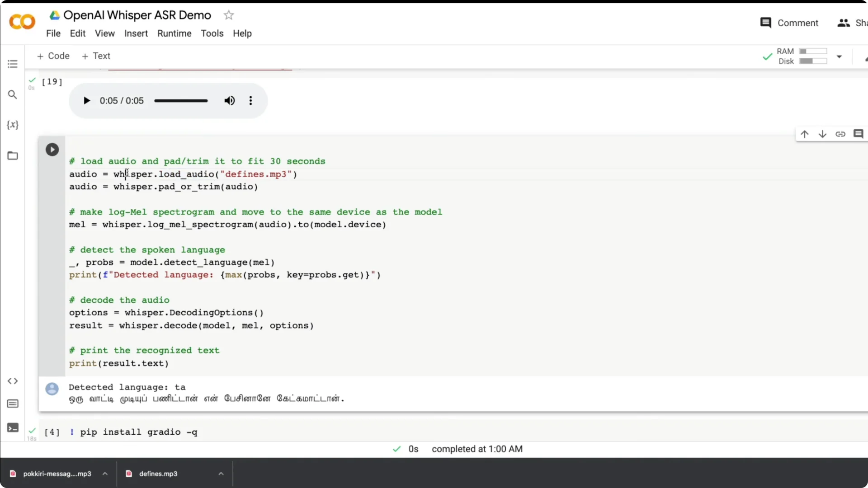The width and height of the screenshot is (868, 488).
Task: Open the notebook search panel
Action: click(12, 94)
